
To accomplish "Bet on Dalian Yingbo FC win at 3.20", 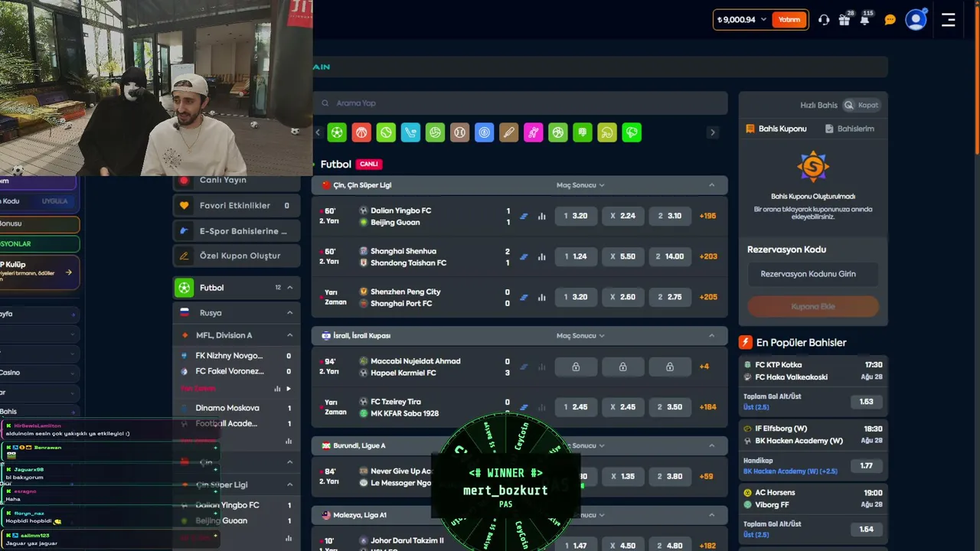I will (576, 216).
